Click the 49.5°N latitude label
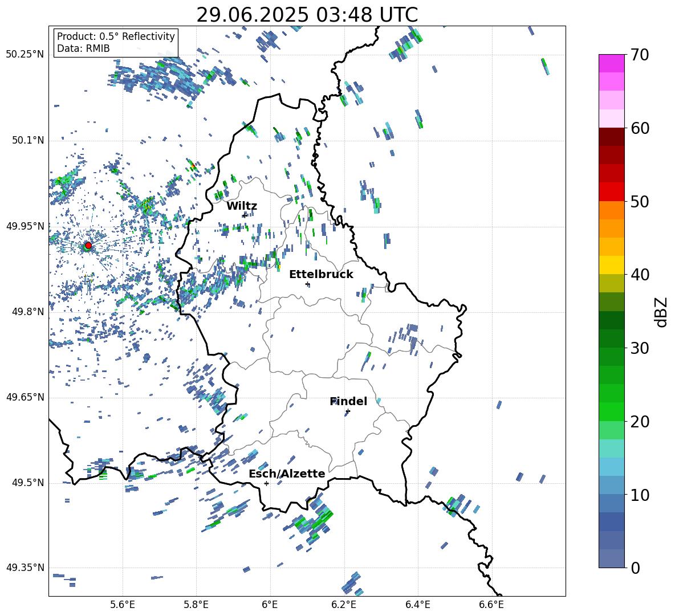 pyautogui.click(x=27, y=482)
